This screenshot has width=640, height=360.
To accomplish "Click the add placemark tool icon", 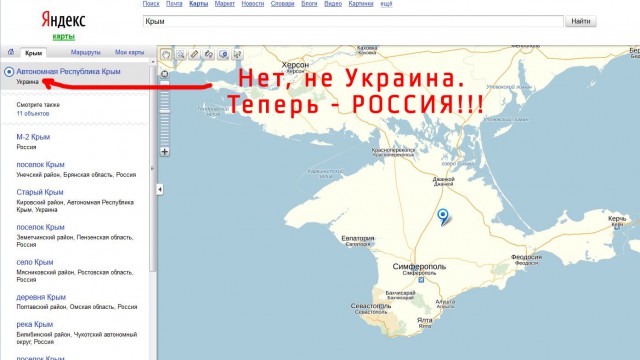I will click(223, 54).
